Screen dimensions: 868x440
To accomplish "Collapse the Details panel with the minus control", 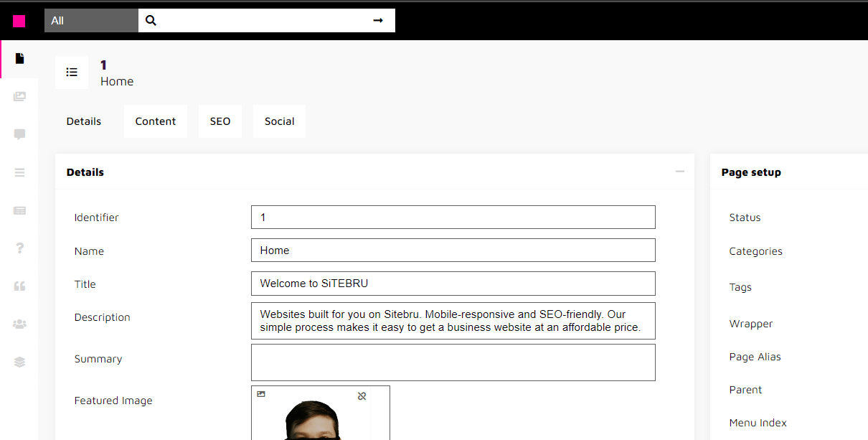I will click(679, 172).
